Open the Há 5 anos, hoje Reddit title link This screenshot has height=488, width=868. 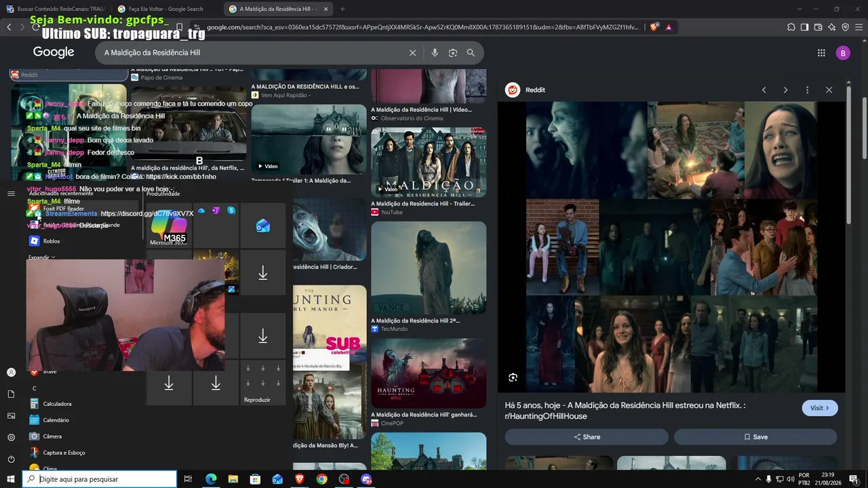tap(625, 411)
